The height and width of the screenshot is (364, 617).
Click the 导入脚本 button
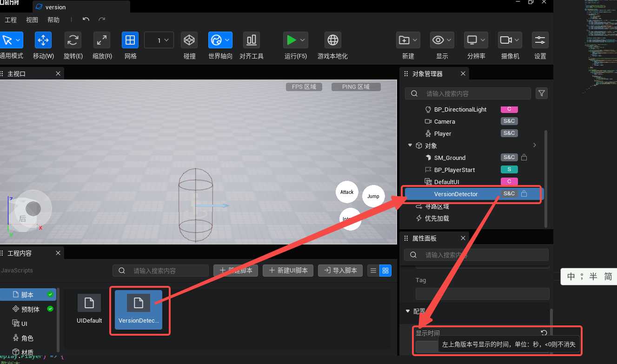click(x=340, y=271)
